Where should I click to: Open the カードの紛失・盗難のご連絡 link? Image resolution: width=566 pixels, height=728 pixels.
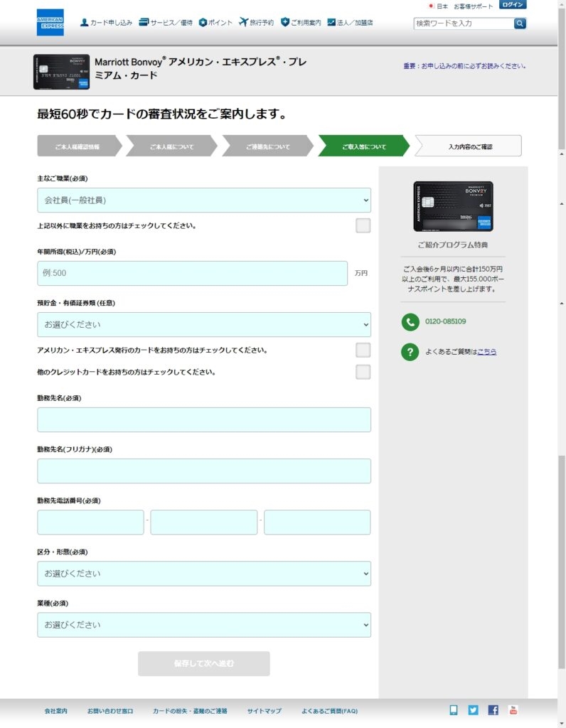pos(190,711)
